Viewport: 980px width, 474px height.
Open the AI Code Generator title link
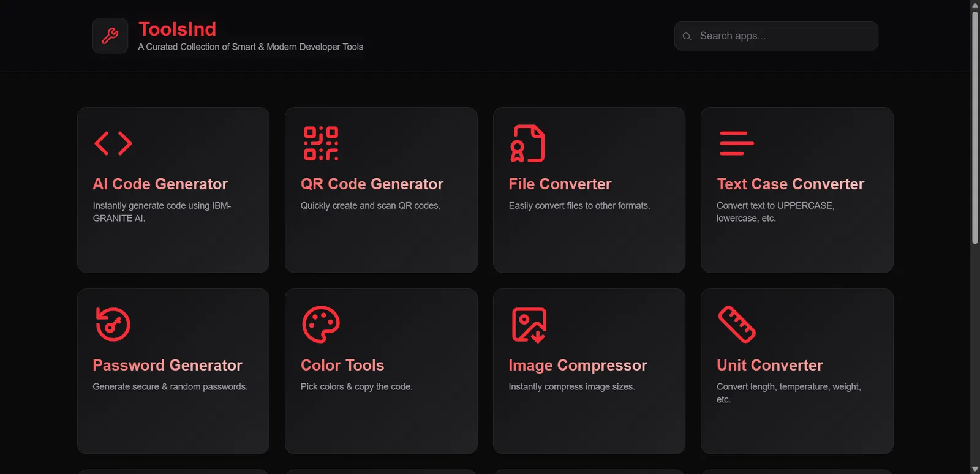(160, 184)
